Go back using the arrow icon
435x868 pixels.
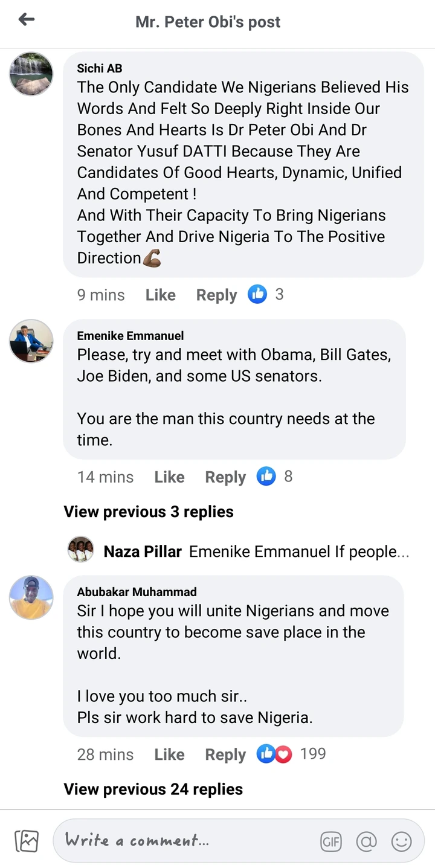click(x=27, y=20)
